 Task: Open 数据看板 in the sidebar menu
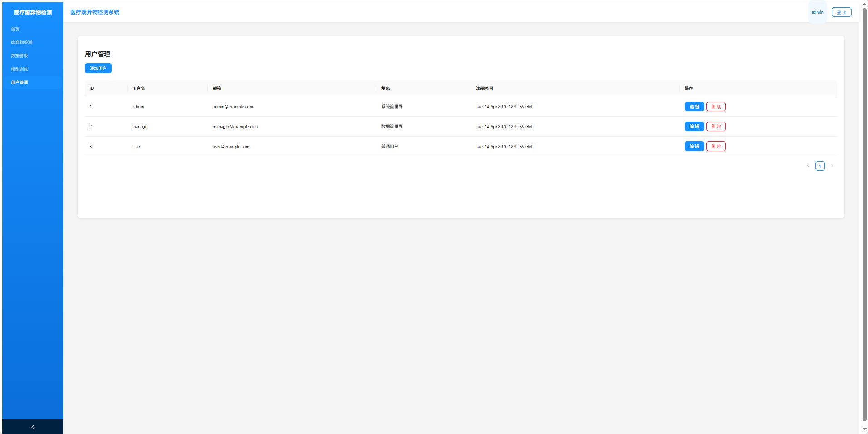32,56
